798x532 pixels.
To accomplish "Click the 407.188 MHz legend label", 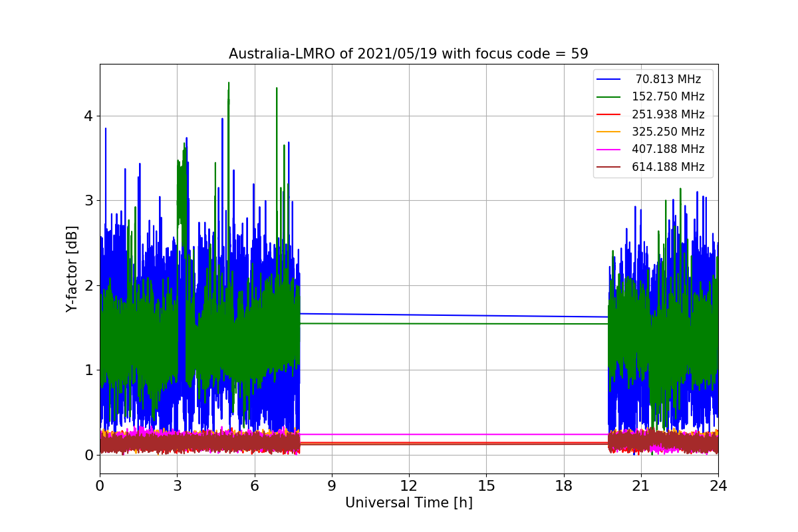I will click(x=668, y=149).
